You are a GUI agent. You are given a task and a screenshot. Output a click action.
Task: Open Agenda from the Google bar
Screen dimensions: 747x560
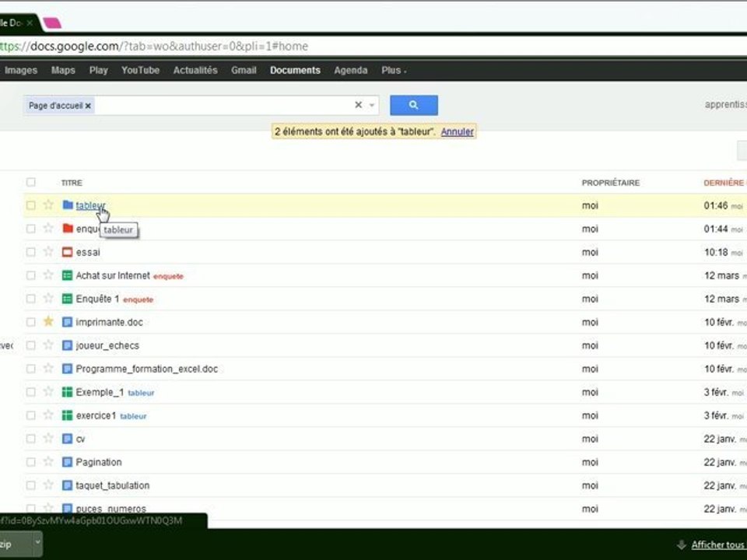click(x=351, y=71)
